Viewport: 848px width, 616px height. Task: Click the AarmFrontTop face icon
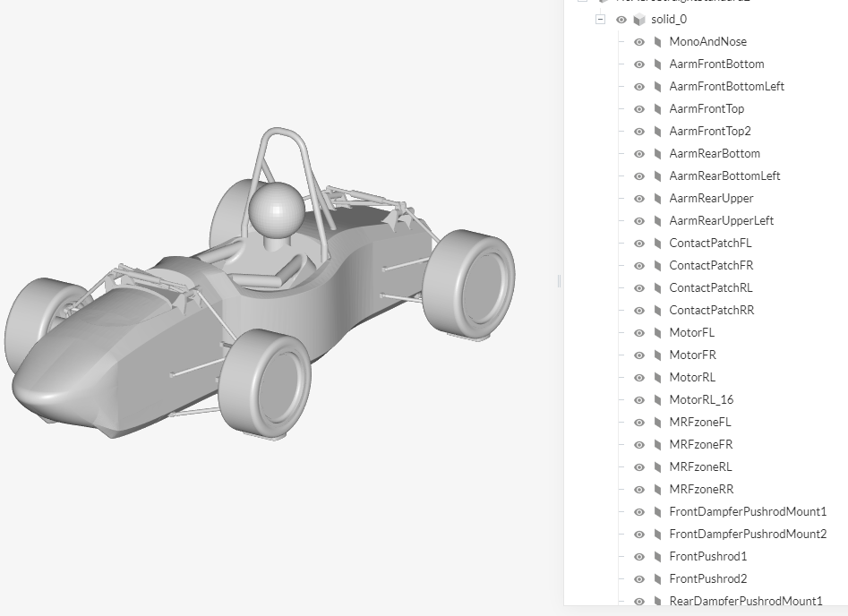pyautogui.click(x=657, y=109)
